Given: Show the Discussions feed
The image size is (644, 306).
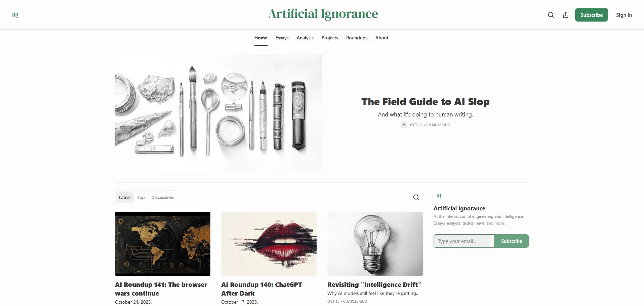Looking at the screenshot, I should coord(163,197).
